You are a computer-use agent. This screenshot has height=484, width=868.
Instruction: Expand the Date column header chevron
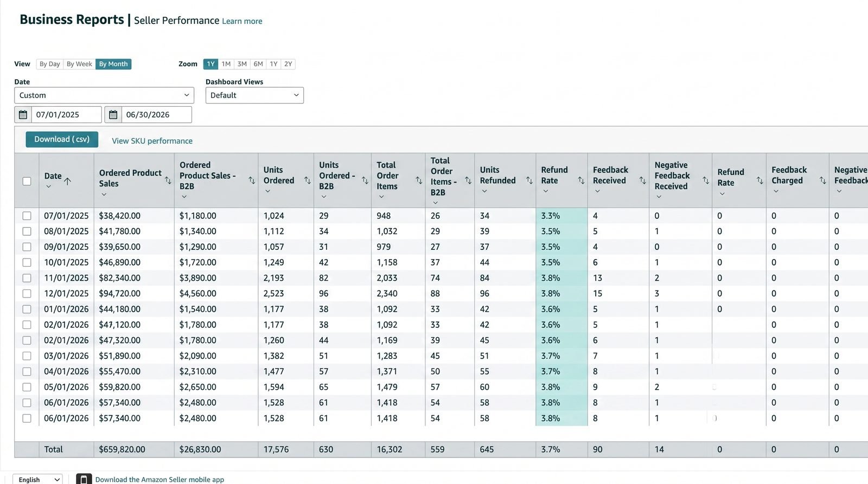[x=49, y=187]
